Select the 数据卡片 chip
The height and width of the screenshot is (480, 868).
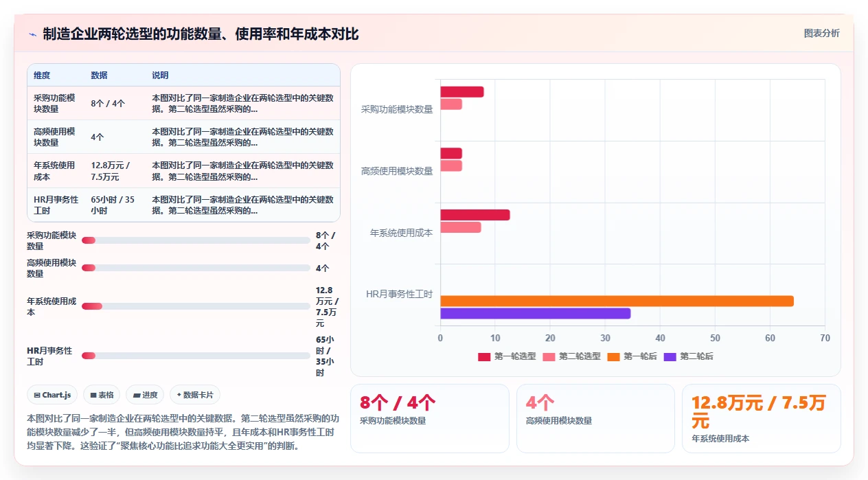(x=195, y=395)
